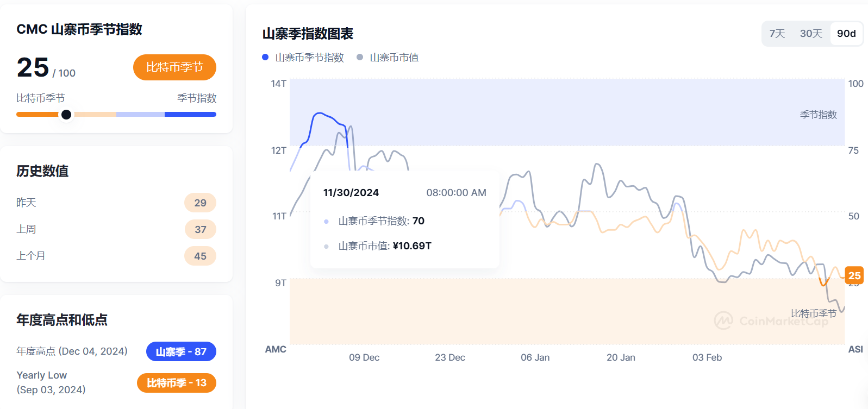The image size is (868, 409).
Task: Click the 06 Jan axis label
Action: click(x=535, y=357)
